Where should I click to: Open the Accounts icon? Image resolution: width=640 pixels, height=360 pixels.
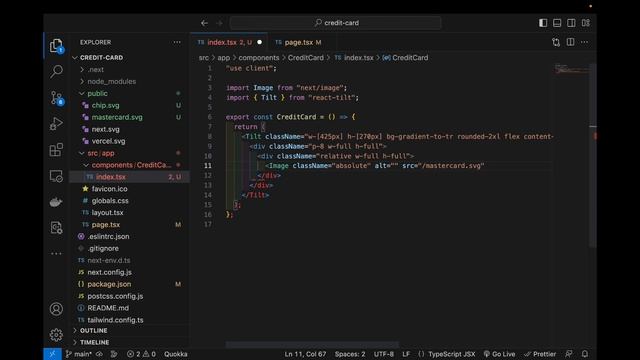tap(56, 309)
